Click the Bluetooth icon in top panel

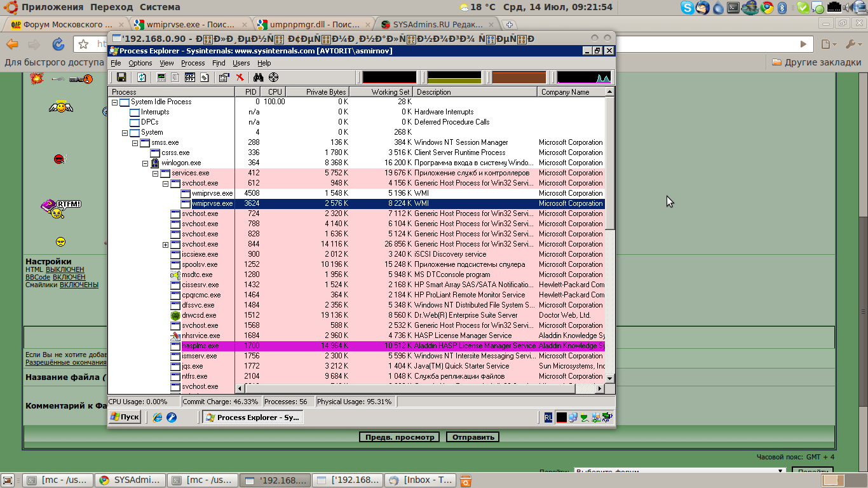click(782, 8)
